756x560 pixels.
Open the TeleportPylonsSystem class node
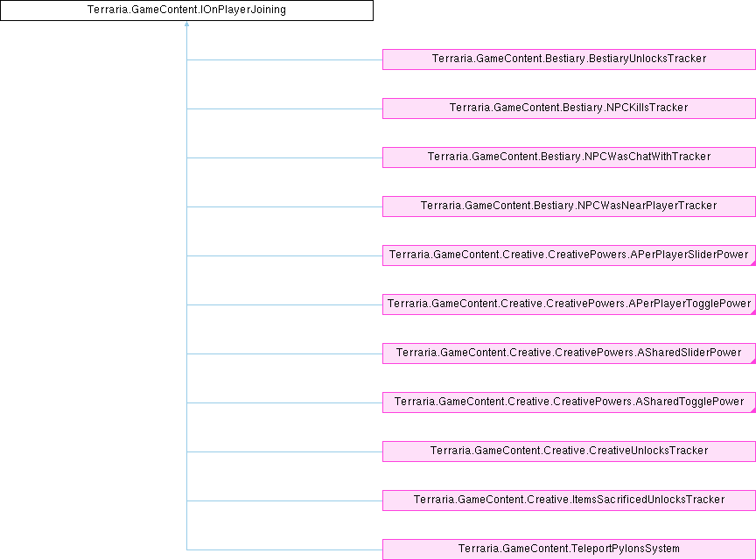569,549
